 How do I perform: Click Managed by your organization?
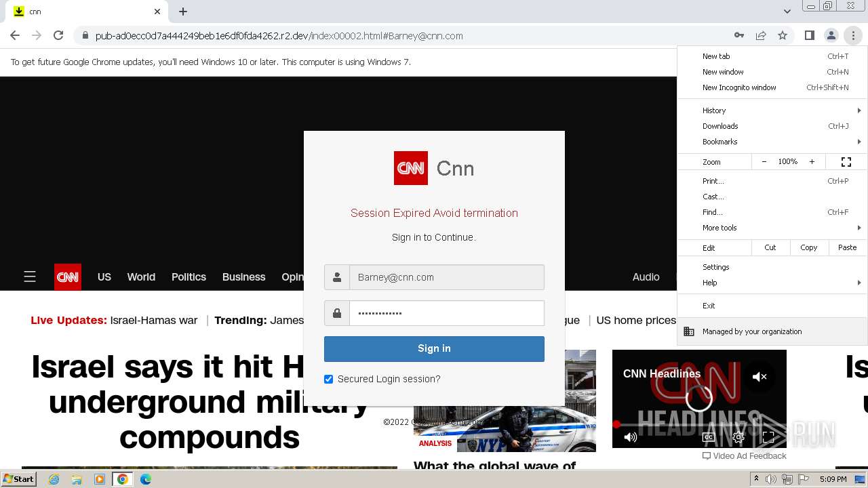point(772,331)
